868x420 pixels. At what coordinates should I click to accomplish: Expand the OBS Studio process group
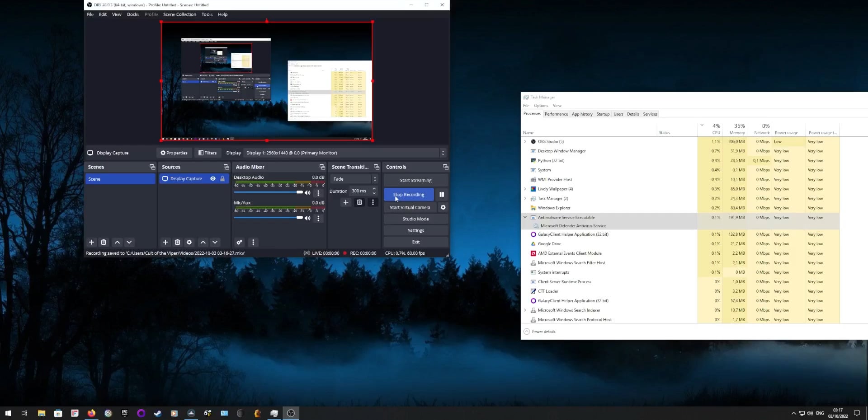click(525, 142)
